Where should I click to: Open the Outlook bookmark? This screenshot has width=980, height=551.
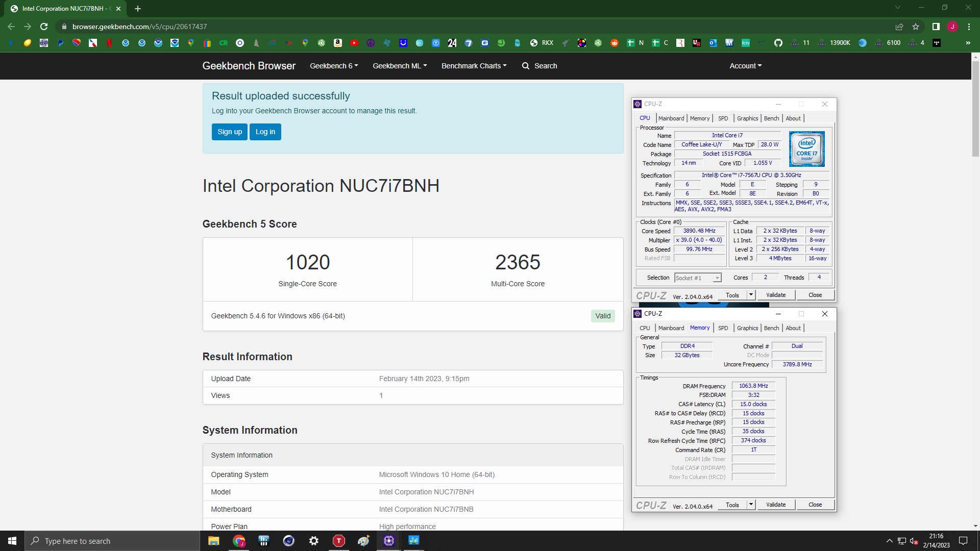point(713,43)
